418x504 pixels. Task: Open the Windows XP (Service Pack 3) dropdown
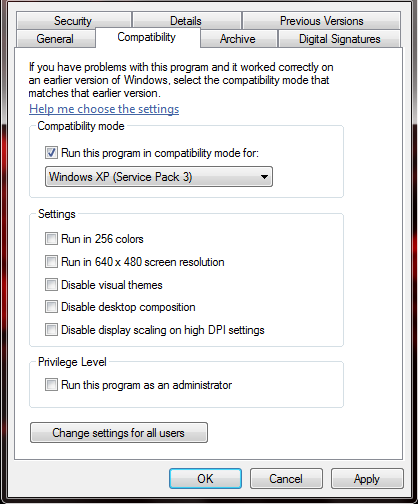point(159,177)
